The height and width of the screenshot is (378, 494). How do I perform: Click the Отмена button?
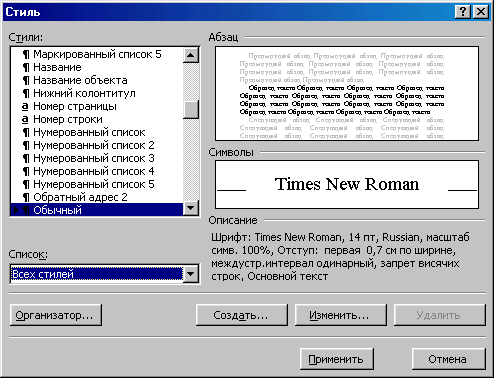click(x=448, y=359)
